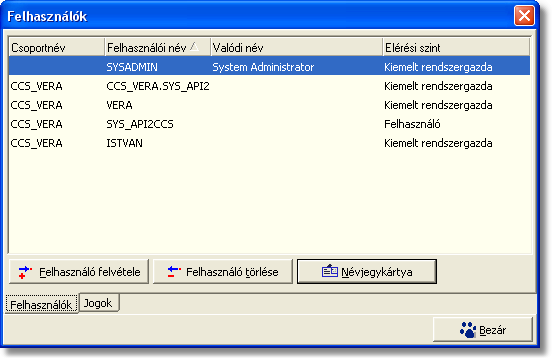552x360 pixels.
Task: Select the Felhasználók tab
Action: click(x=42, y=304)
